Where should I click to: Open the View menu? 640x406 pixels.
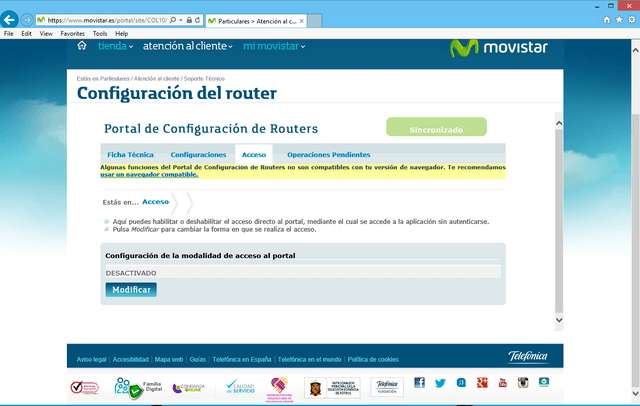tap(46, 33)
